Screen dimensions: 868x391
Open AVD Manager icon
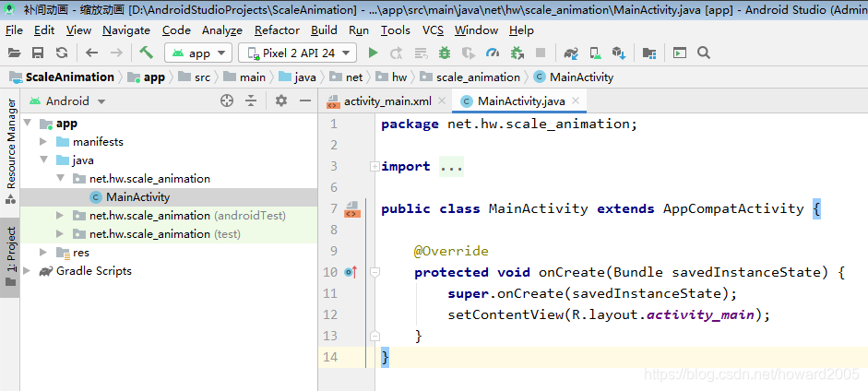[x=595, y=53]
